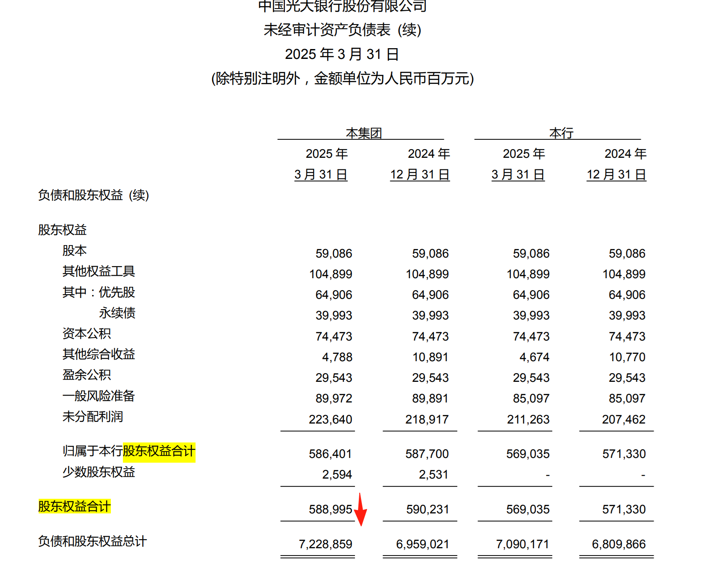Select the "本行" column group header
Image resolution: width=728 pixels, height=562 pixels.
[561, 133]
